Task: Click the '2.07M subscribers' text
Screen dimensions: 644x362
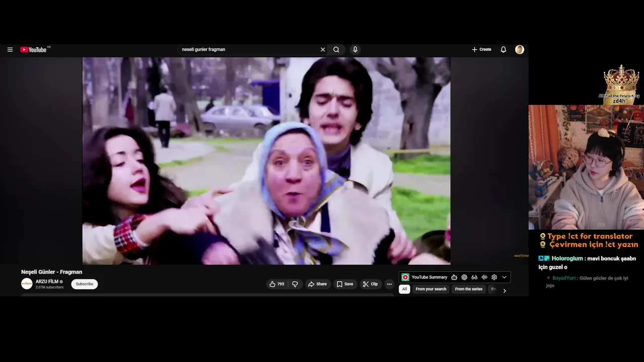Action: [49, 288]
